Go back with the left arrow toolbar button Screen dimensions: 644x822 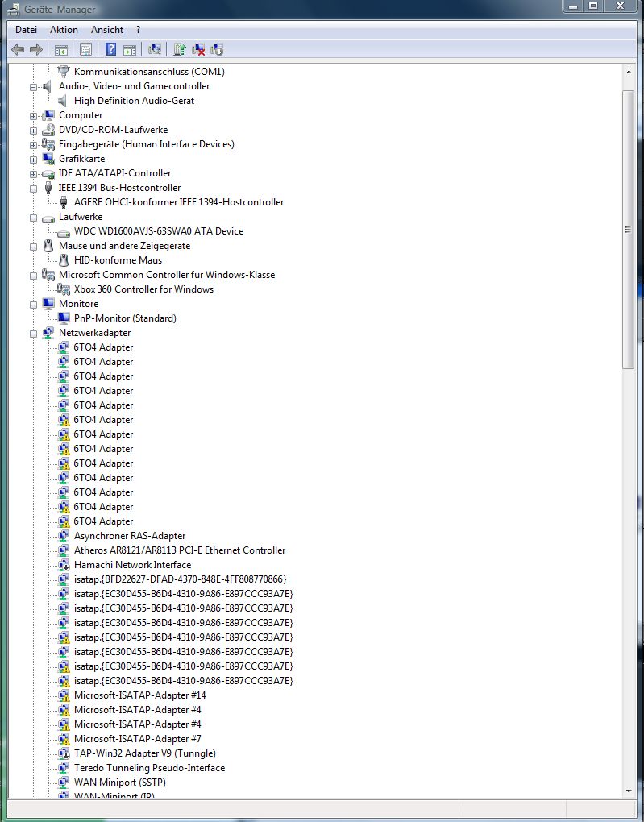(18, 50)
